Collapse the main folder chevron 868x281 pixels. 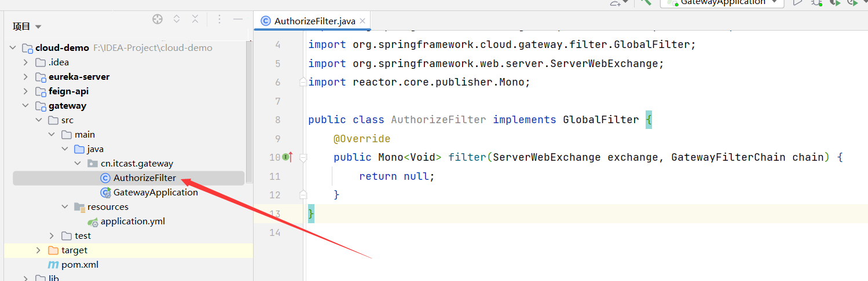point(52,135)
